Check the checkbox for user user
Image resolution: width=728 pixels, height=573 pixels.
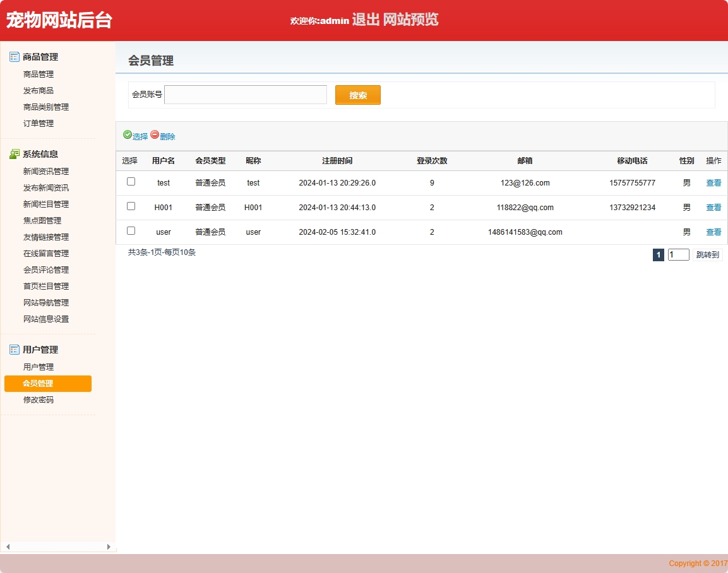pyautogui.click(x=131, y=230)
